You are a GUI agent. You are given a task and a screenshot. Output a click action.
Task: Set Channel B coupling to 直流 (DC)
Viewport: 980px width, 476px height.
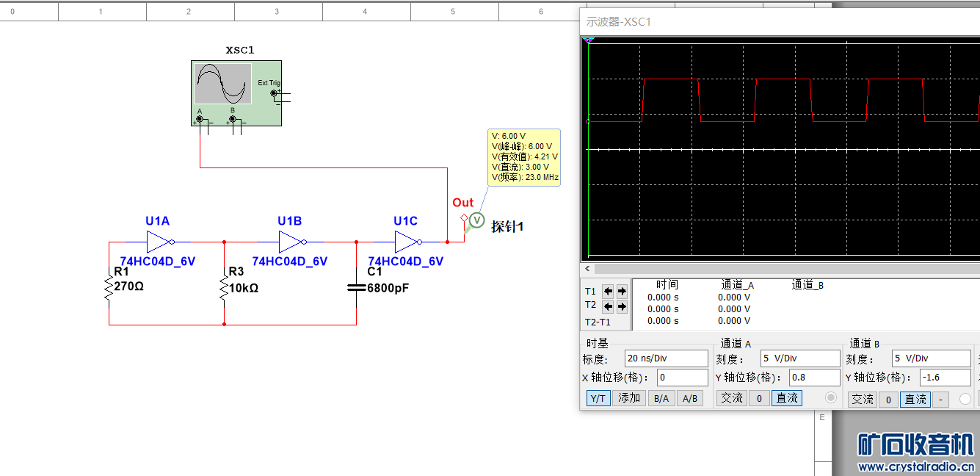point(915,399)
